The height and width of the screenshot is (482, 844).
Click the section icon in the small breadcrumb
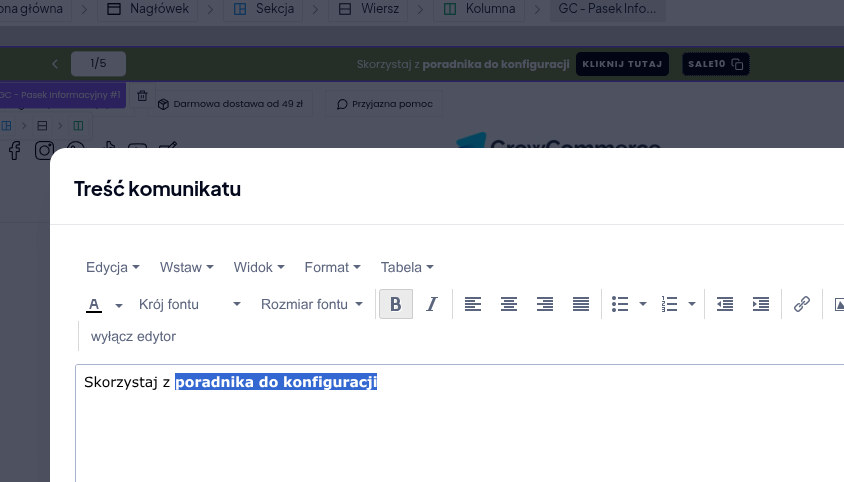click(6, 125)
